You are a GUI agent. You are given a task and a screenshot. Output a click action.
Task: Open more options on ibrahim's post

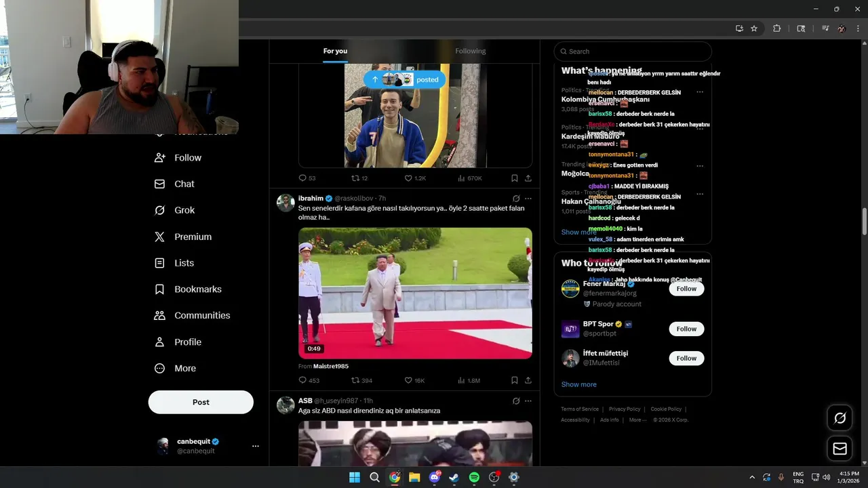point(528,199)
